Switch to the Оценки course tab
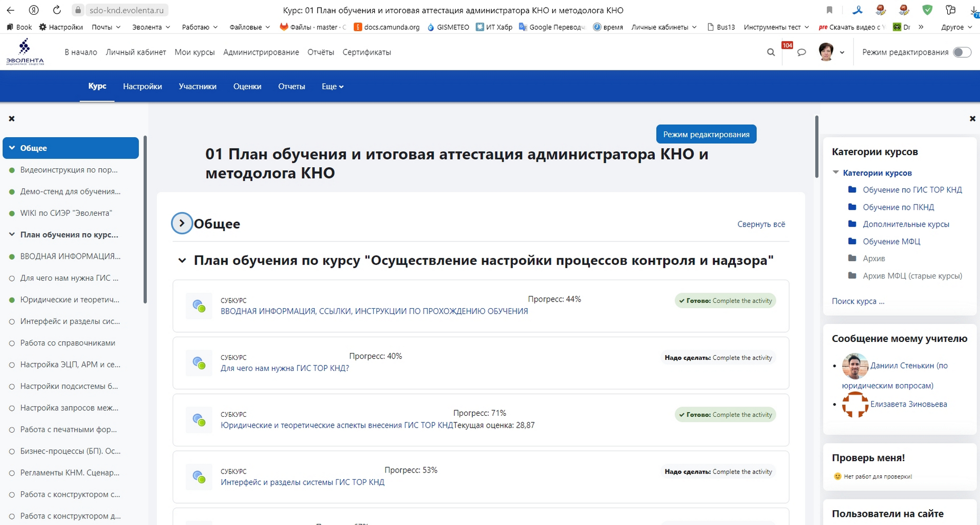980x525 pixels. [x=247, y=86]
